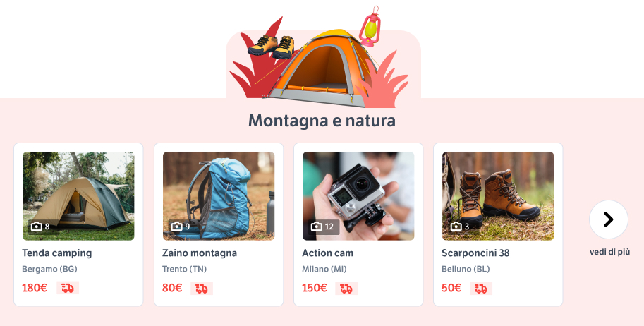Select the hiking boots photo thumbnail
This screenshot has width=644, height=326.
tap(498, 196)
